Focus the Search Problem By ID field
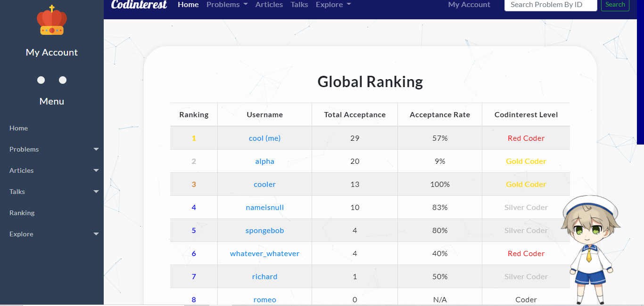Image resolution: width=644 pixels, height=306 pixels. coord(551,5)
